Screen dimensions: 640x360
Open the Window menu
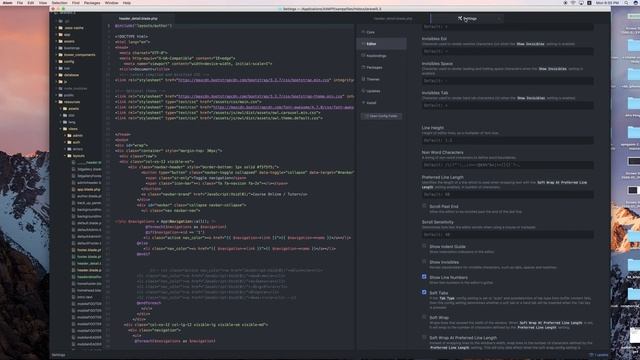(111, 3)
